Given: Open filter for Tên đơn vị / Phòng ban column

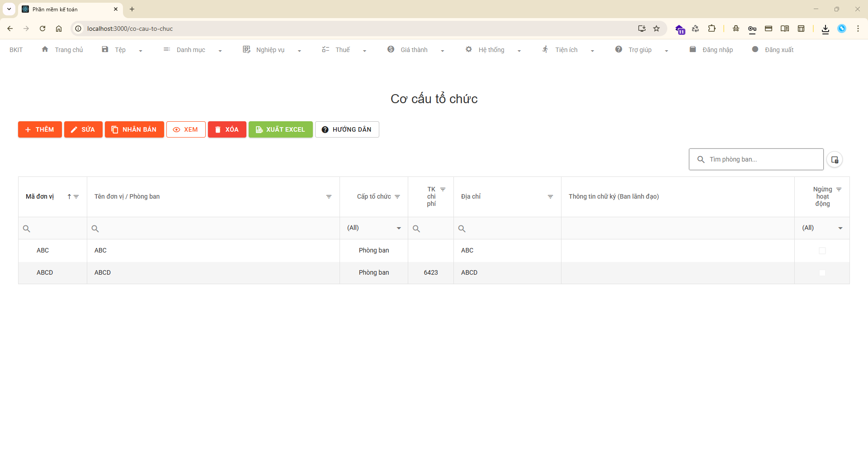Looking at the screenshot, I should 329,197.
